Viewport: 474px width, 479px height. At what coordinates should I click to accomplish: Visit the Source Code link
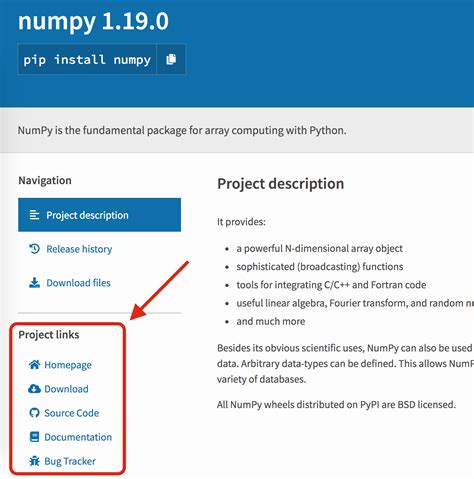pyautogui.click(x=72, y=413)
